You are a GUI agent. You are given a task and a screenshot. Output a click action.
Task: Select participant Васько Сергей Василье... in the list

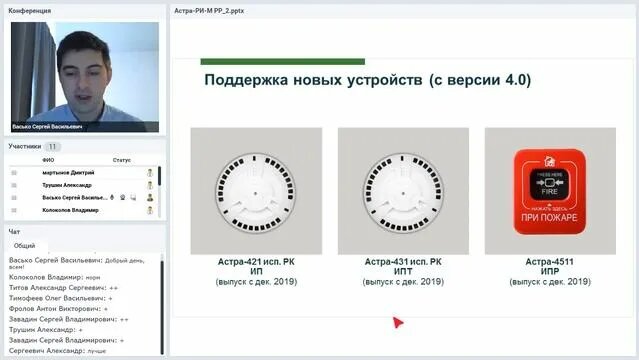pos(75,198)
